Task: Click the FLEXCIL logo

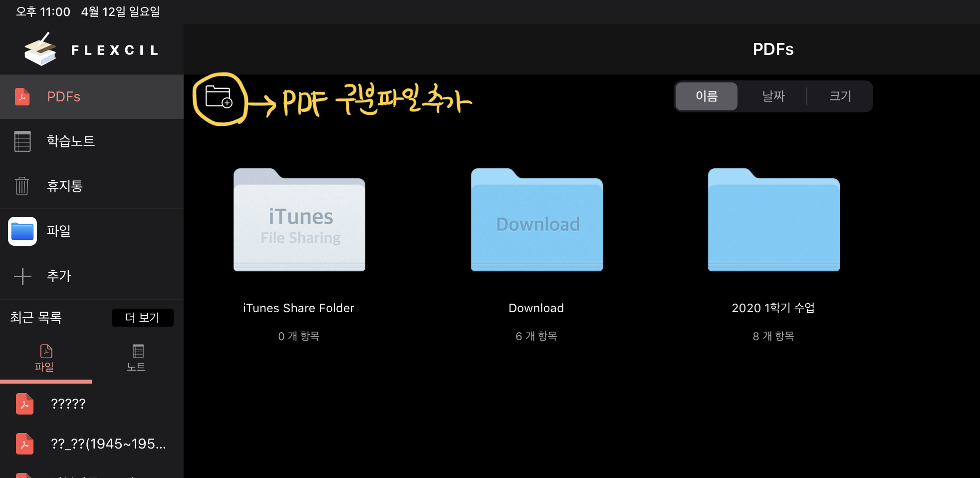Action: [92, 49]
